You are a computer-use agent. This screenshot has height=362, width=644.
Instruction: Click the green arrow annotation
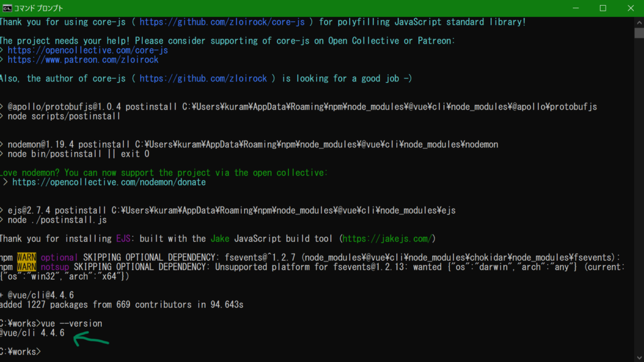tap(91, 339)
